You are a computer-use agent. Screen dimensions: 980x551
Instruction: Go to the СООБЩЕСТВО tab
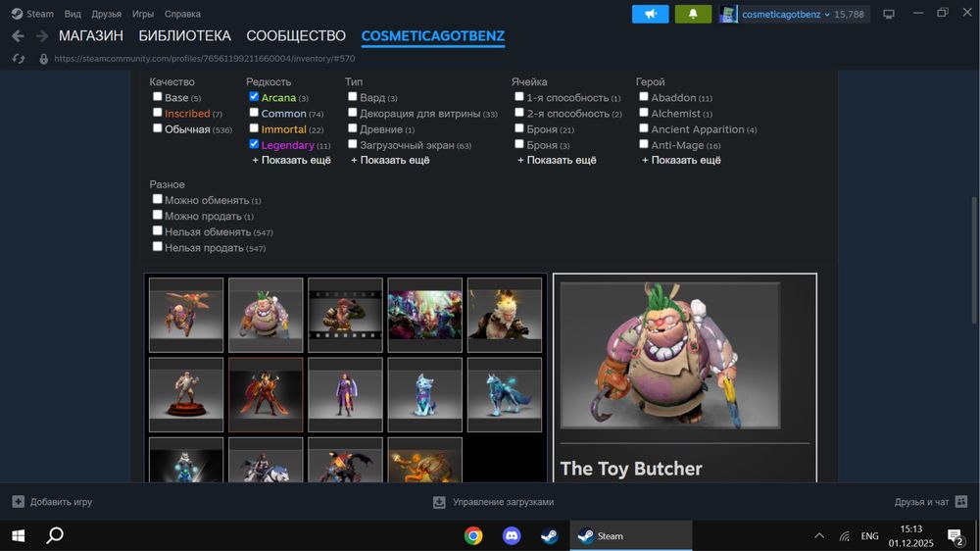[x=296, y=36]
